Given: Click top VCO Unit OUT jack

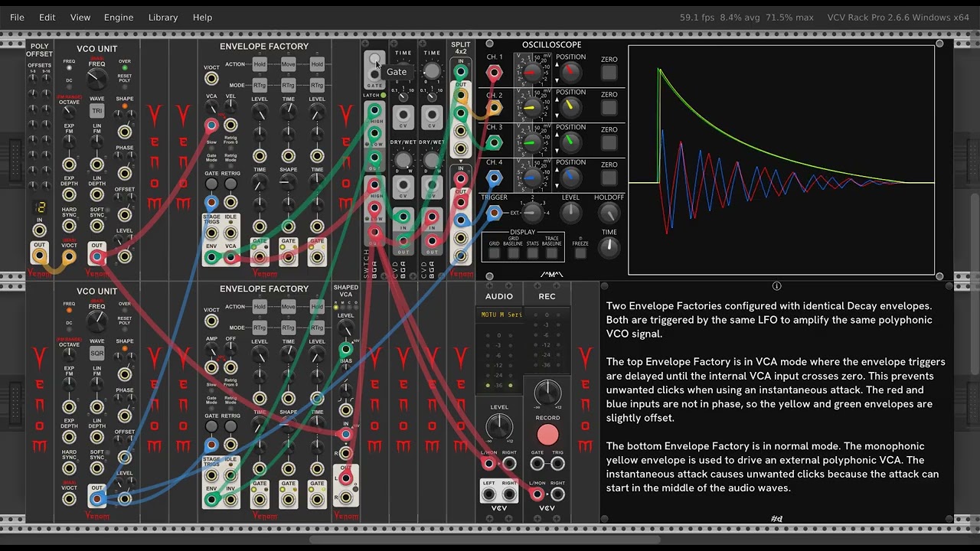Looking at the screenshot, I should point(96,256).
